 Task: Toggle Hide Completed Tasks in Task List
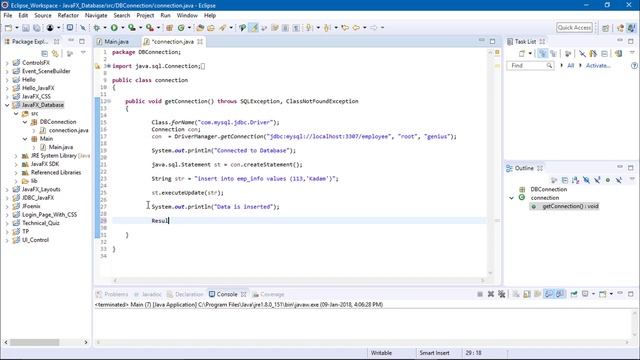pyautogui.click(x=582, y=54)
